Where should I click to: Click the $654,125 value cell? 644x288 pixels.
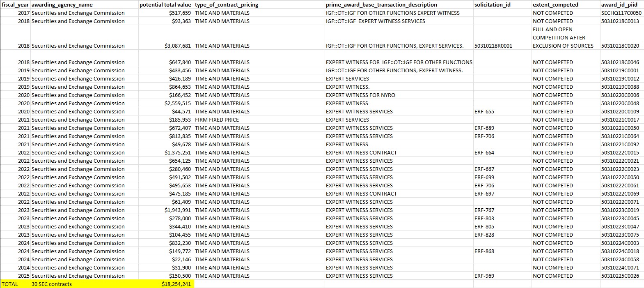(x=166, y=161)
